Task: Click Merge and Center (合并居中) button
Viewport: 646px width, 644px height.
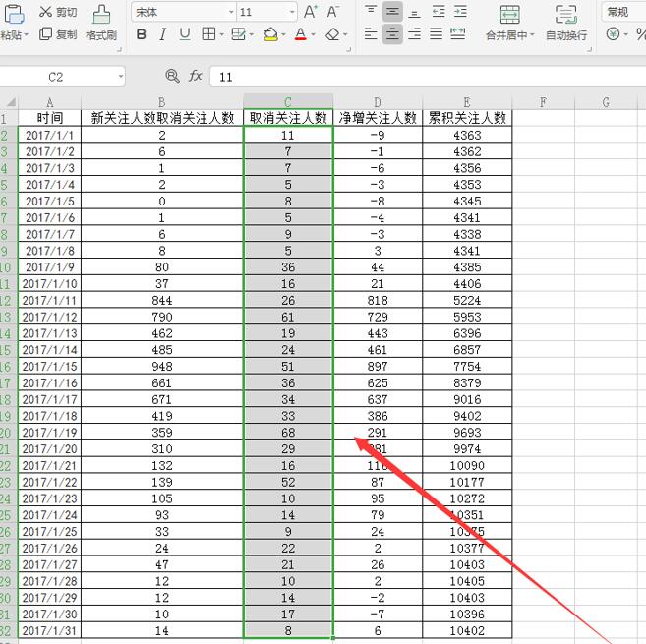Action: (509, 23)
